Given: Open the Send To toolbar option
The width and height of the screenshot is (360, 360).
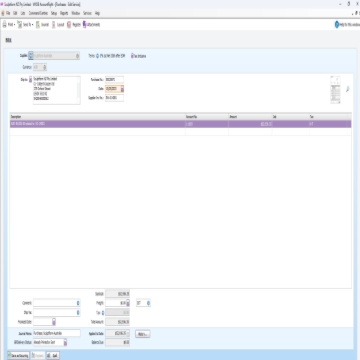Looking at the screenshot, I should pos(25,25).
